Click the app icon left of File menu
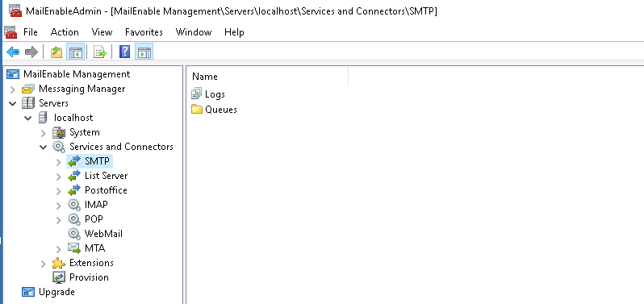The width and height of the screenshot is (644, 304). [x=10, y=32]
